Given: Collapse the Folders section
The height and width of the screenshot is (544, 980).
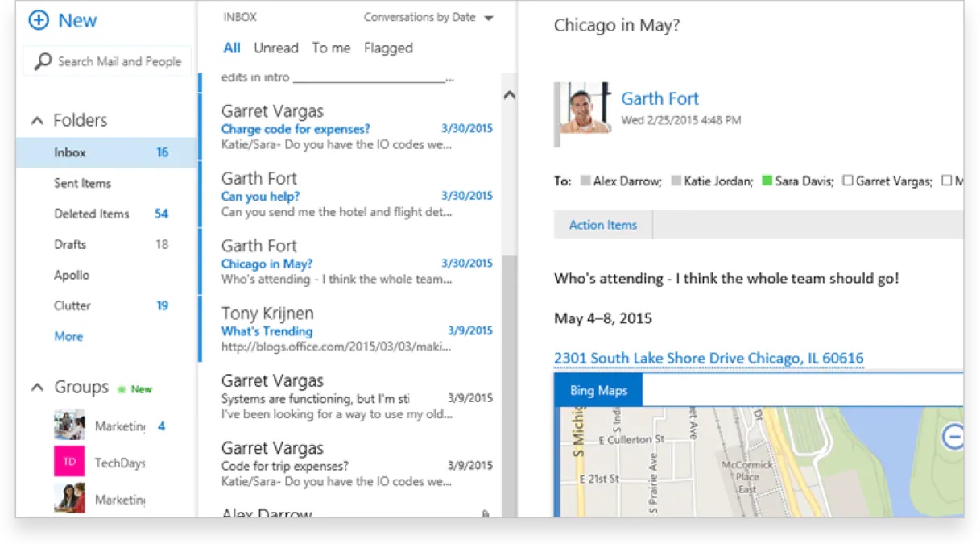Looking at the screenshot, I should (37, 119).
